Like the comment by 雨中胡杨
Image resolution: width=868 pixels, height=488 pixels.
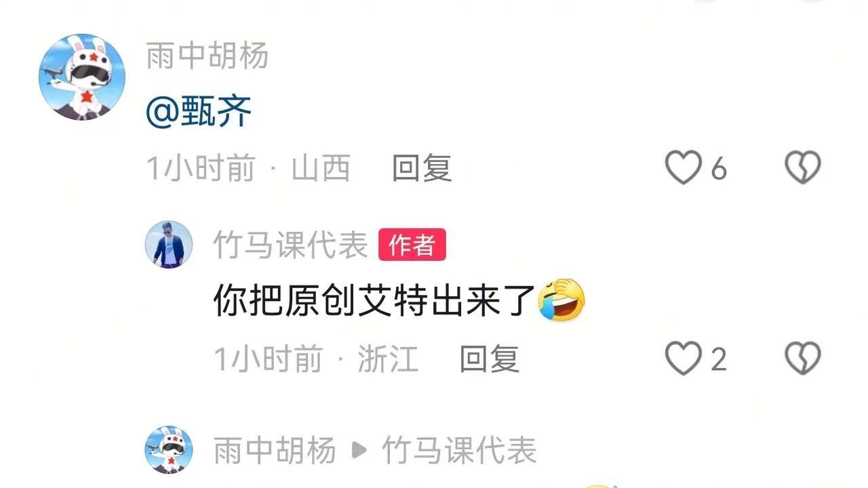(x=683, y=167)
